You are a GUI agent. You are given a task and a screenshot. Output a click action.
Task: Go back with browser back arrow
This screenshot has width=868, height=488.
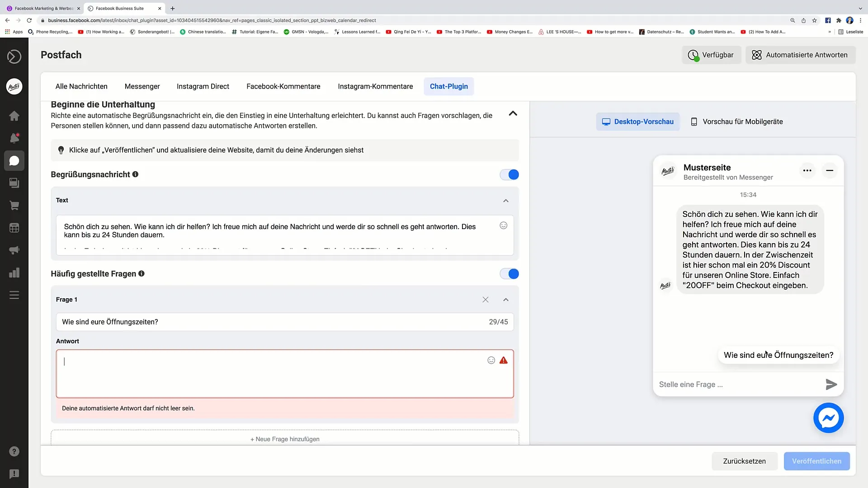pos(7,20)
